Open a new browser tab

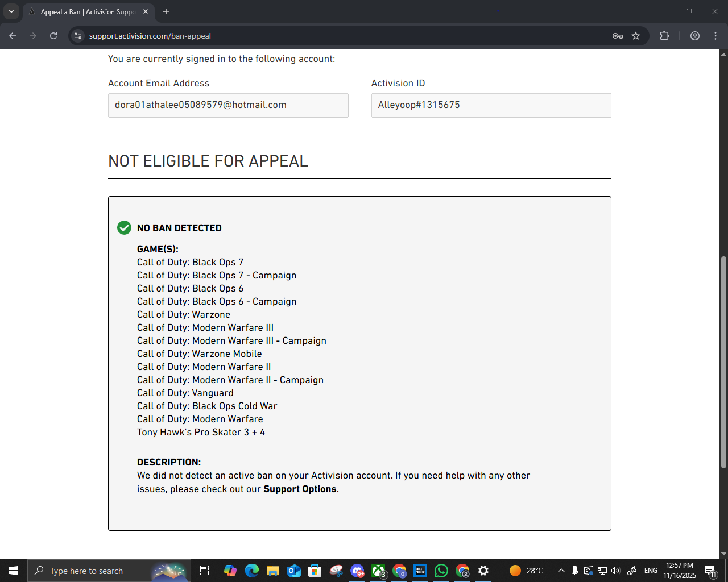click(x=166, y=11)
